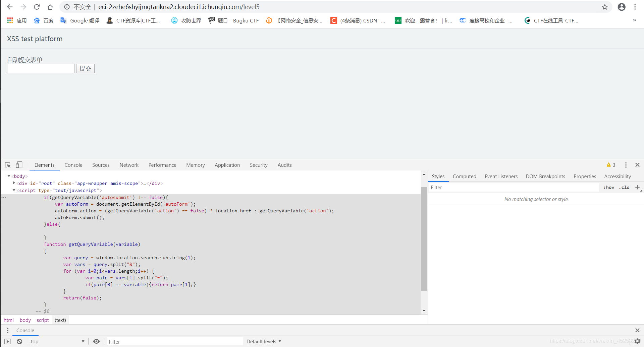Screen dimensions: 644x347
Task: Click the eye live expression icon
Action: click(x=96, y=342)
